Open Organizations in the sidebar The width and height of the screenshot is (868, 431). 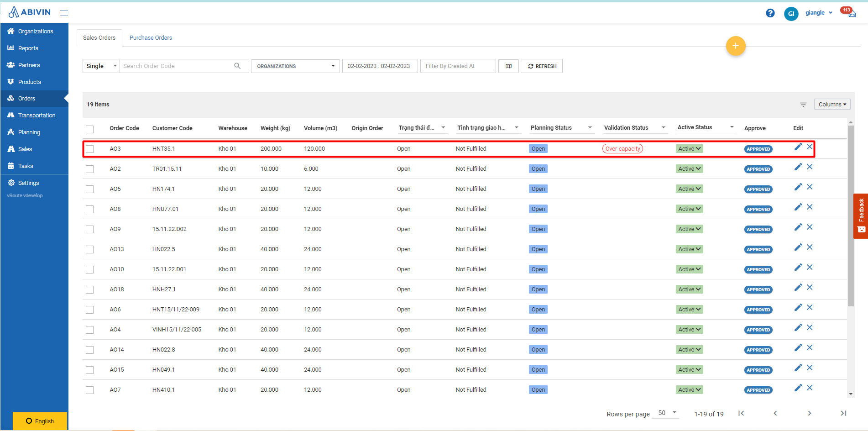click(34, 32)
